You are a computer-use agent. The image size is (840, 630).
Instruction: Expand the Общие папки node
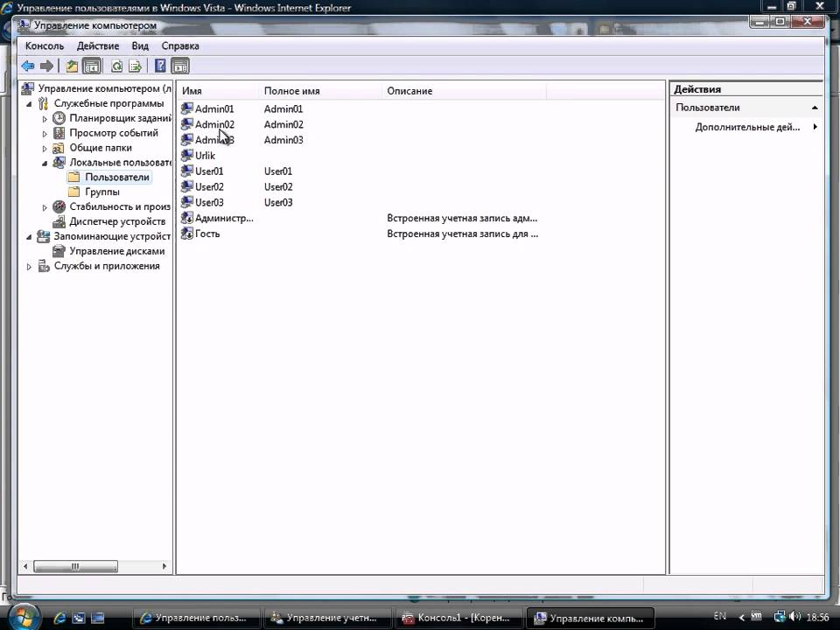[x=45, y=149]
